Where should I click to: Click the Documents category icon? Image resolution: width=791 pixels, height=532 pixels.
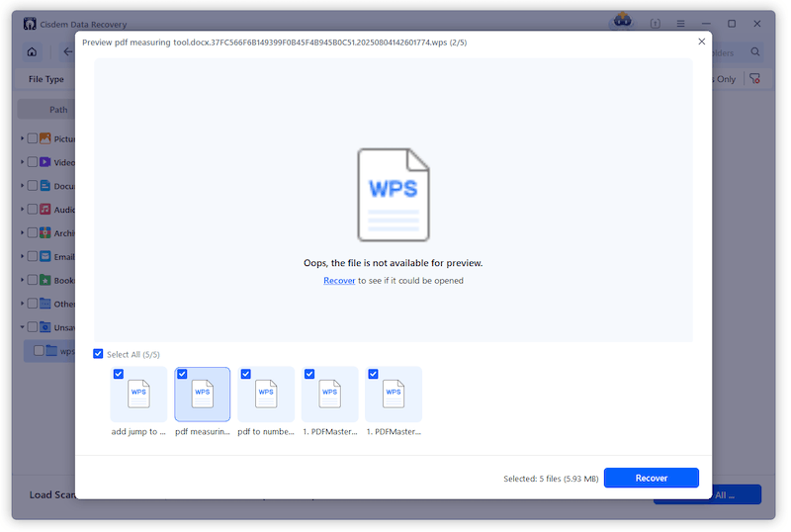click(44, 186)
